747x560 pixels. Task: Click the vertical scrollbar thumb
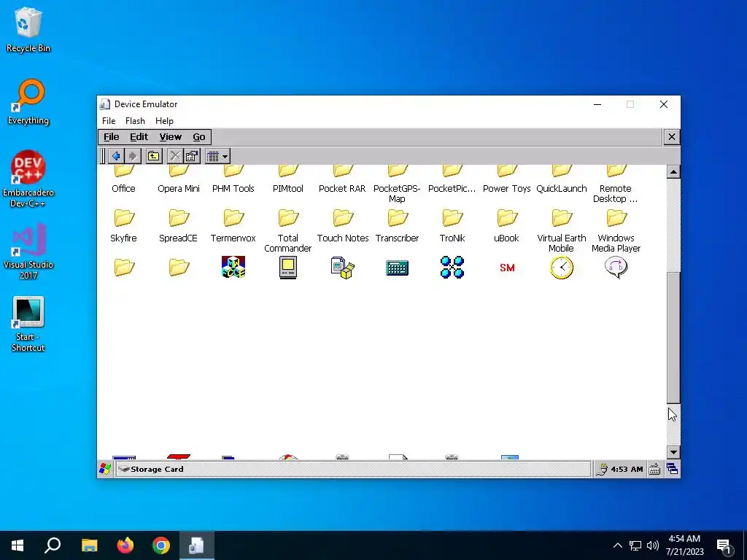click(673, 338)
